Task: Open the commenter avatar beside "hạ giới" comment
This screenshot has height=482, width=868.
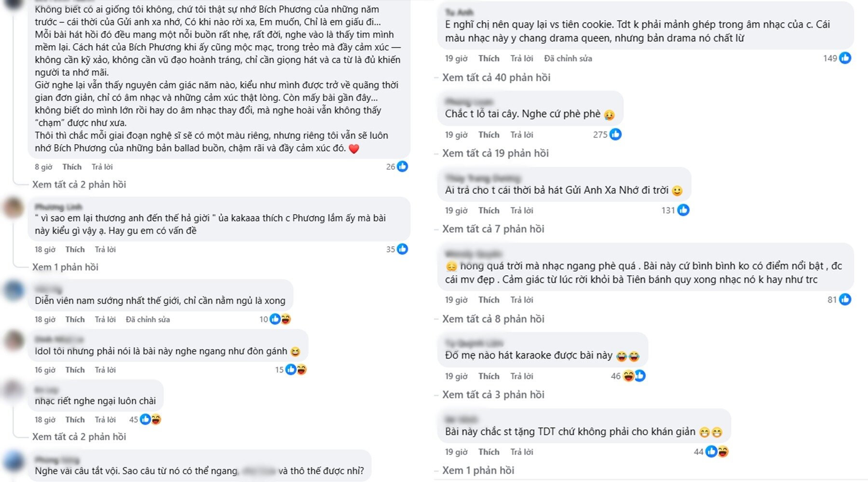Action: [14, 208]
